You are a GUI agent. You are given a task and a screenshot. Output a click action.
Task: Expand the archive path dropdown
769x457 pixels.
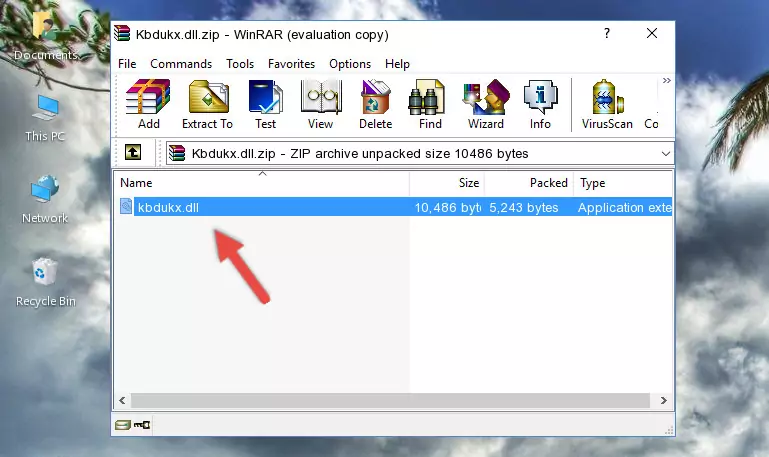666,153
